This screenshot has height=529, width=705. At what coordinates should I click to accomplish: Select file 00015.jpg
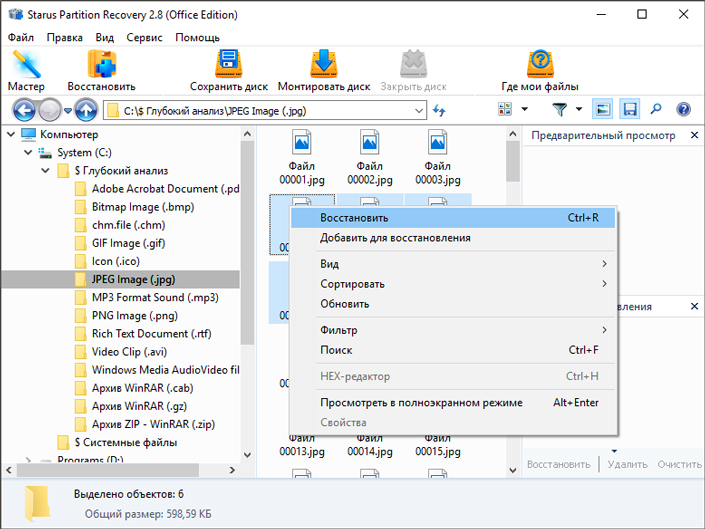coord(437,446)
